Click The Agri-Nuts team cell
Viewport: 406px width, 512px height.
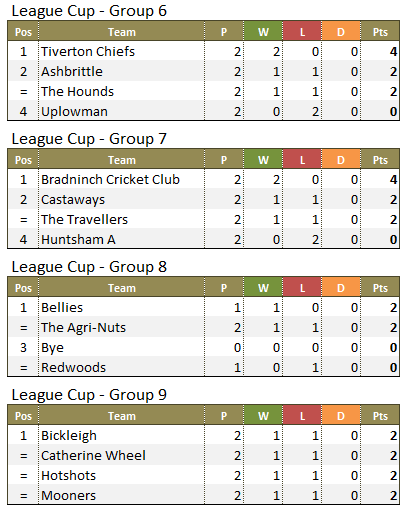point(122,327)
